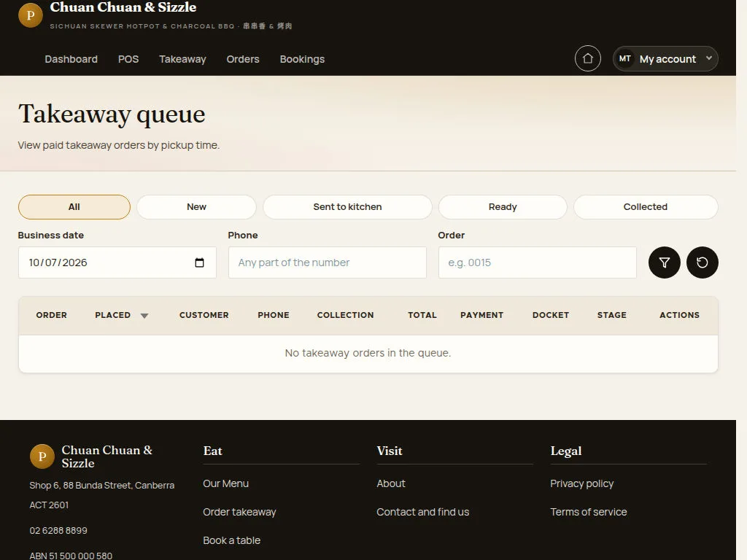Click the Takeaway queue heading
747x560 pixels.
(112, 114)
